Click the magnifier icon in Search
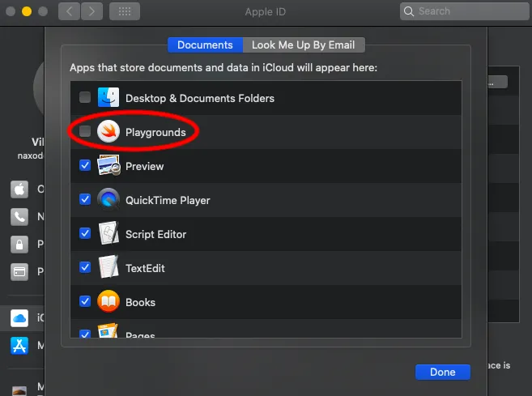 tap(409, 11)
